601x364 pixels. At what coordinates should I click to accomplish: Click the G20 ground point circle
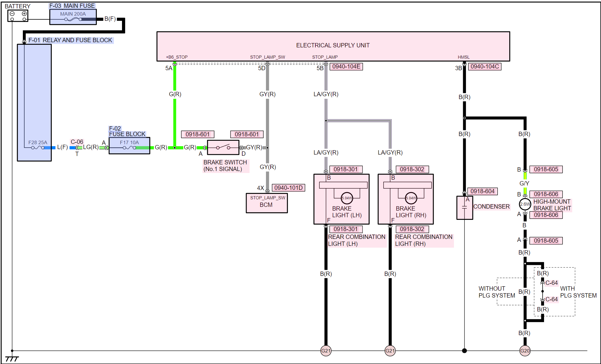pyautogui.click(x=525, y=351)
